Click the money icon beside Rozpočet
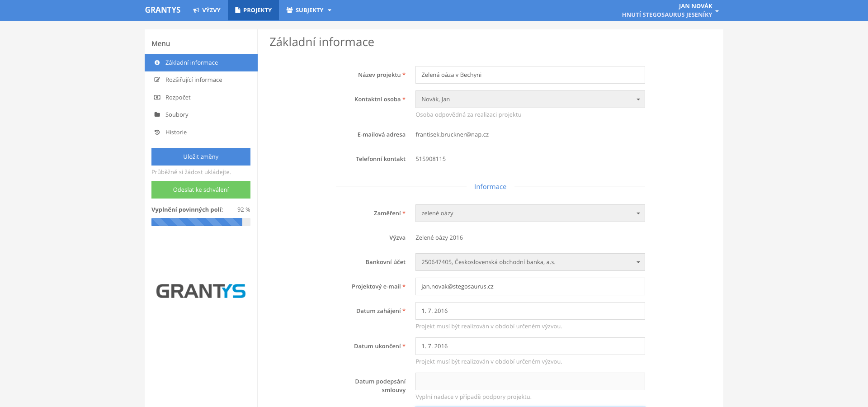Screen dimensions: 868x407 (x=157, y=98)
